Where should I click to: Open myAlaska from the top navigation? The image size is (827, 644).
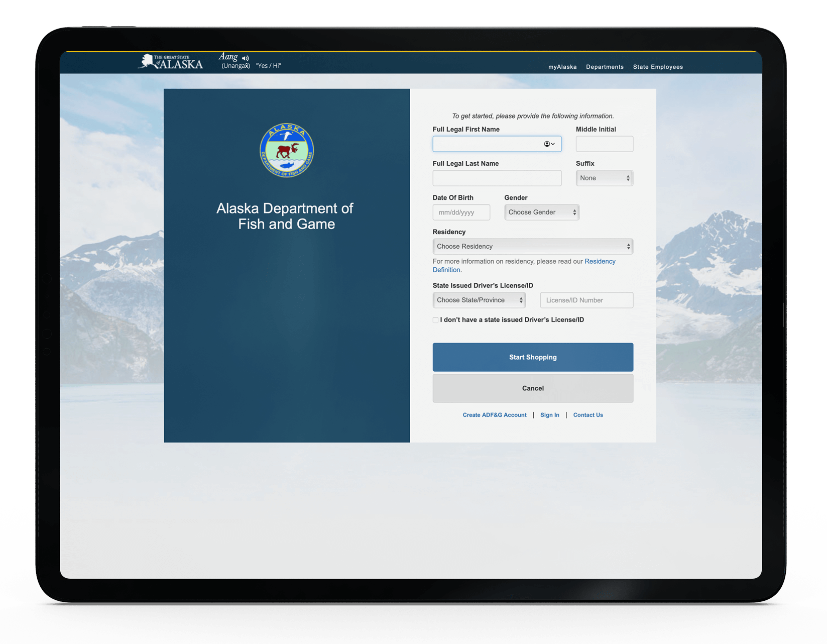click(562, 66)
